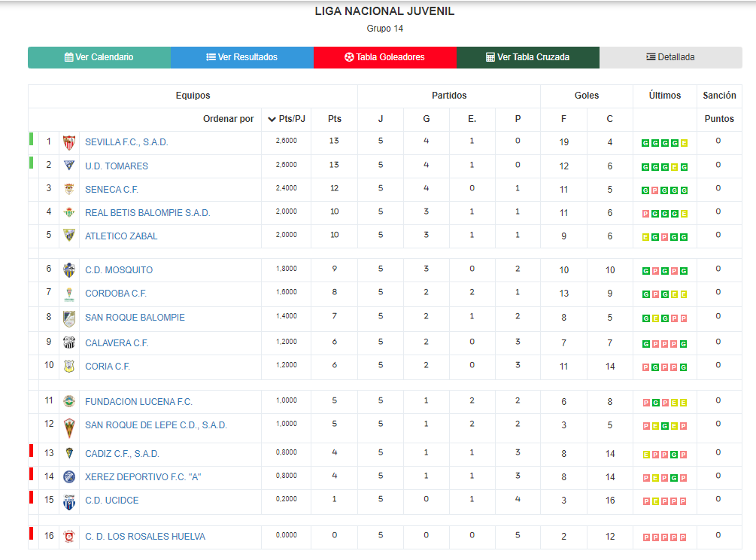Click the C.D. Mosquito crest icon

tap(69, 270)
